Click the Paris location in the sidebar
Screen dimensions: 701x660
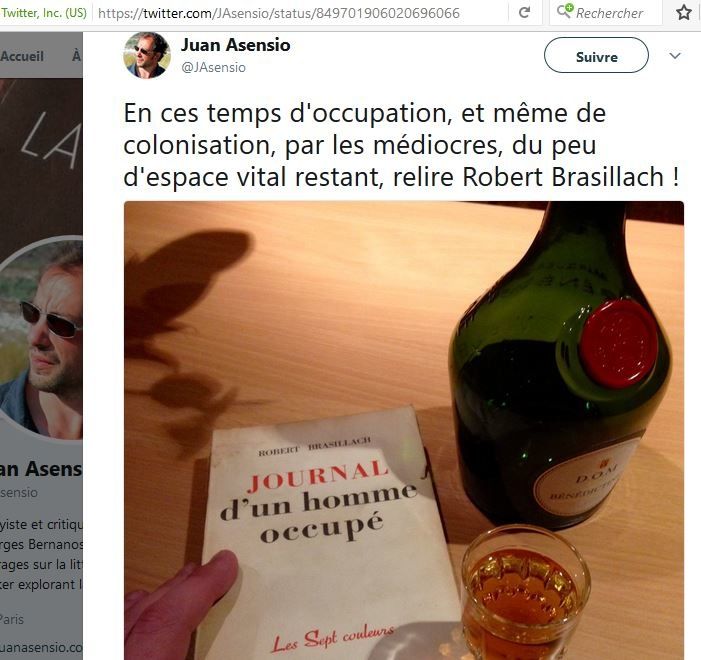tap(12, 619)
